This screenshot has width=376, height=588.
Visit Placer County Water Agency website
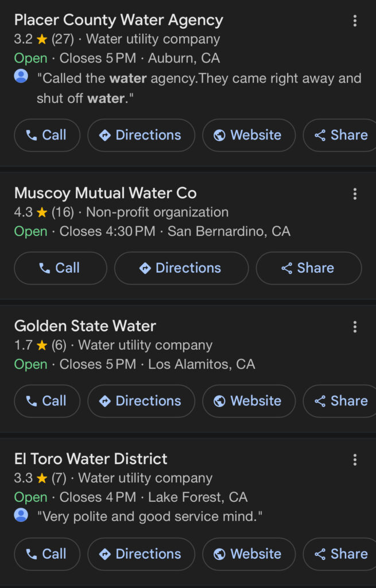(248, 136)
